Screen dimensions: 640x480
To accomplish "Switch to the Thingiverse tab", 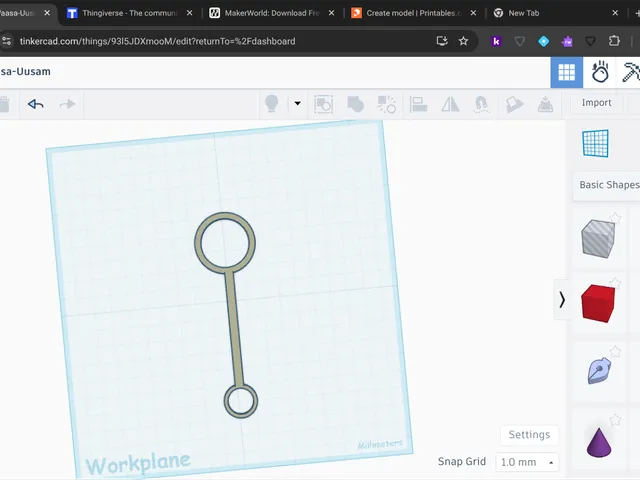I will (129, 13).
